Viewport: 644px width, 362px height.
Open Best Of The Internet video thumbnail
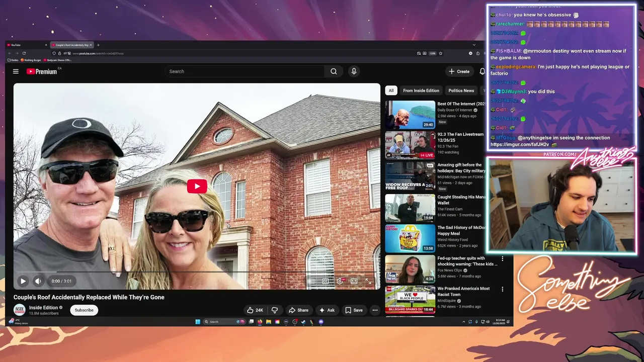pos(410,115)
